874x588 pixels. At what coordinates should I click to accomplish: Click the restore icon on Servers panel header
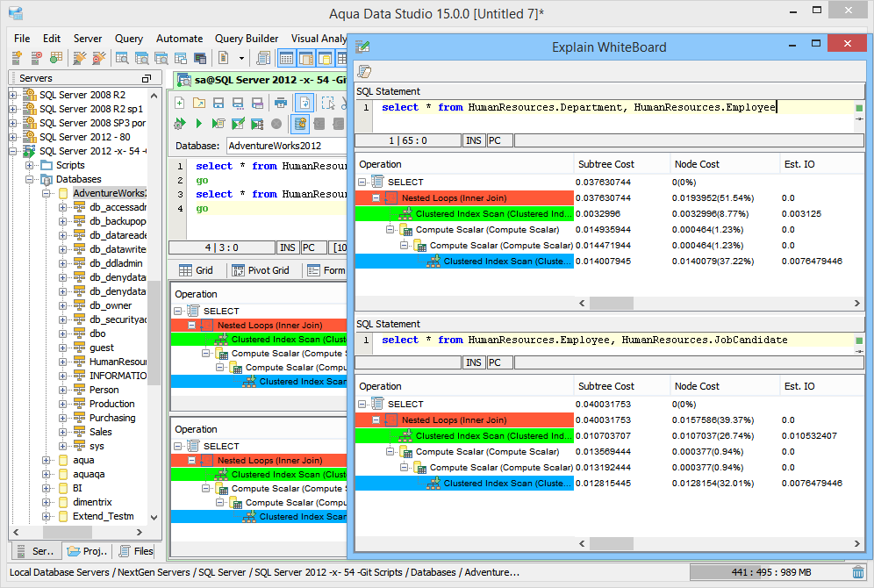pyautogui.click(x=147, y=79)
